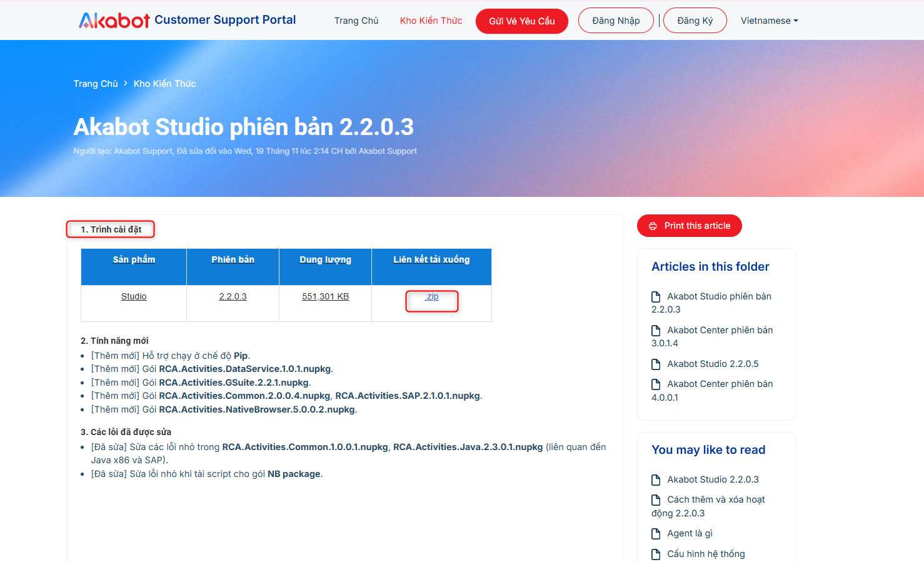This screenshot has height=562, width=924.
Task: Click the RCA.Activities.GSuite.2.2.1.nupkg text
Action: (x=234, y=383)
